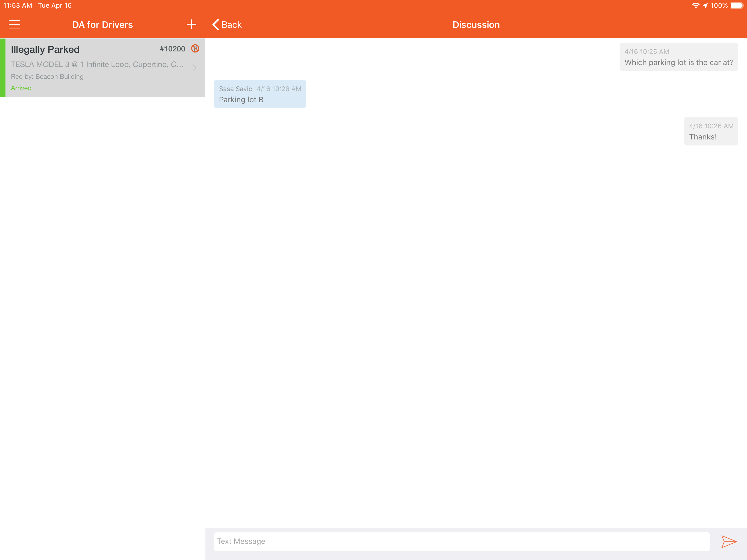Tap the 'Which parking lot' message bubble
The height and width of the screenshot is (560, 747).
(678, 57)
